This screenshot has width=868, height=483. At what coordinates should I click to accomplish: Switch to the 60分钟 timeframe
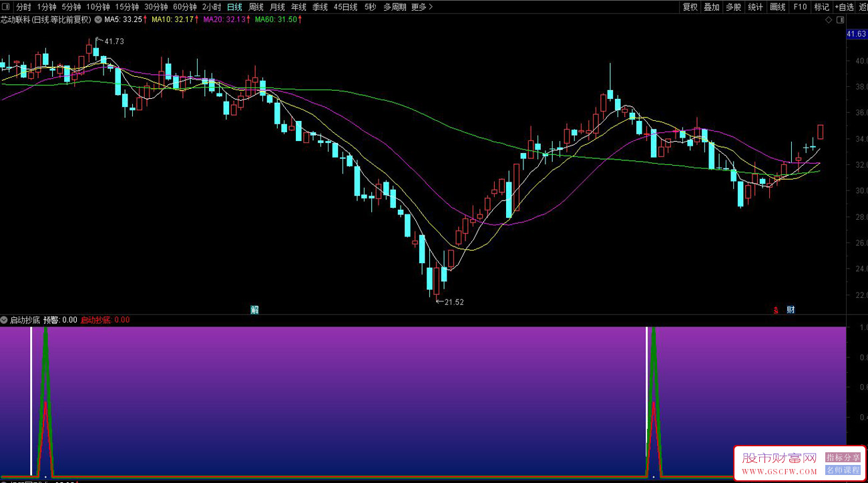(184, 7)
